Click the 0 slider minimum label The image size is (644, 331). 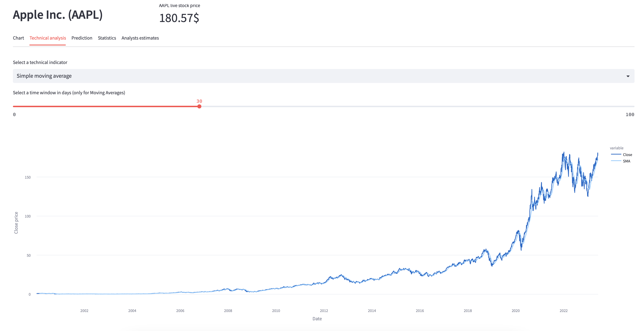[x=14, y=114]
